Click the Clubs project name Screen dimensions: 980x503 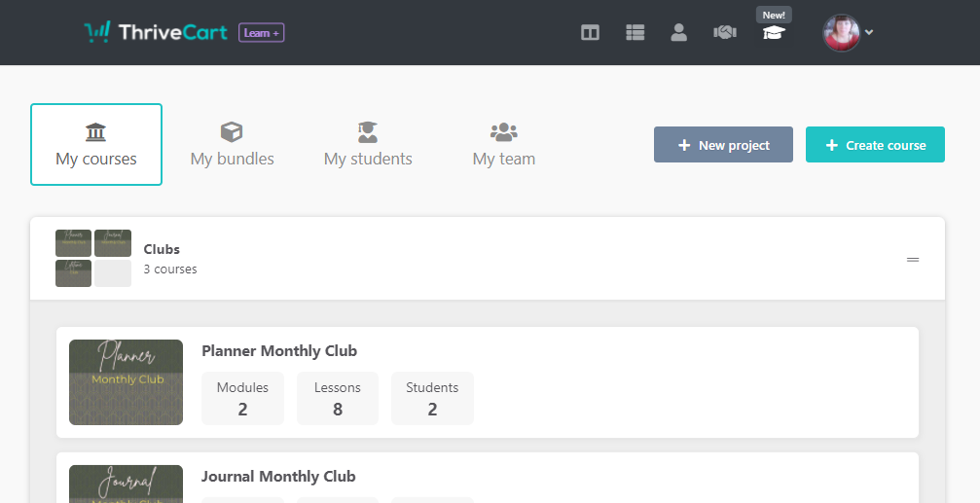point(162,249)
